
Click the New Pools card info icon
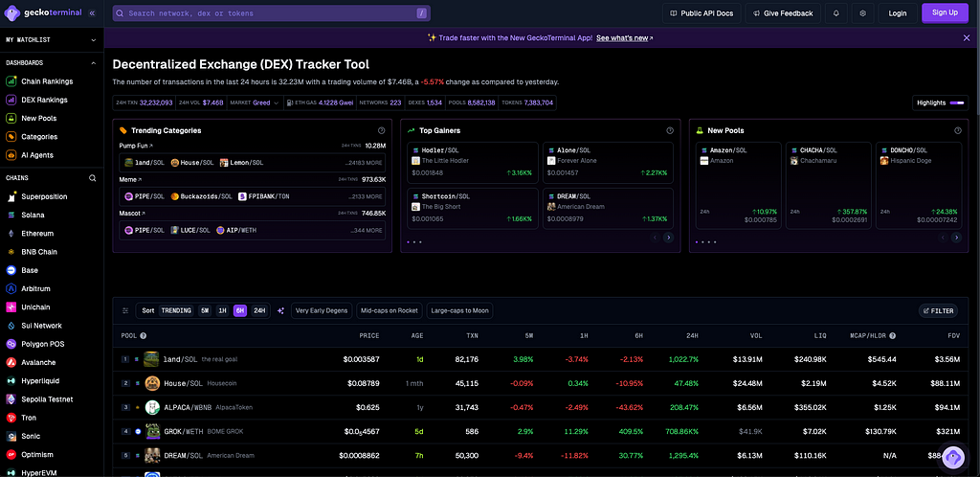click(957, 130)
